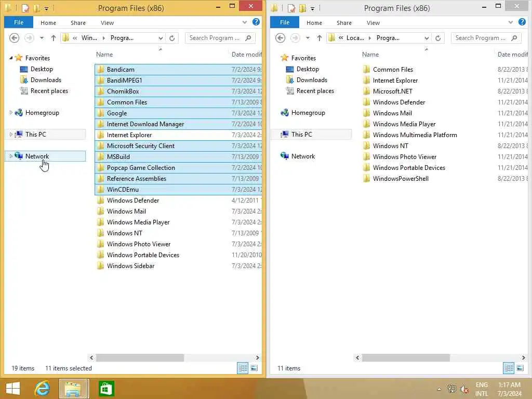This screenshot has height=399, width=532.
Task: Click the left window's horizontal scrollbar thumb
Action: coord(140,357)
